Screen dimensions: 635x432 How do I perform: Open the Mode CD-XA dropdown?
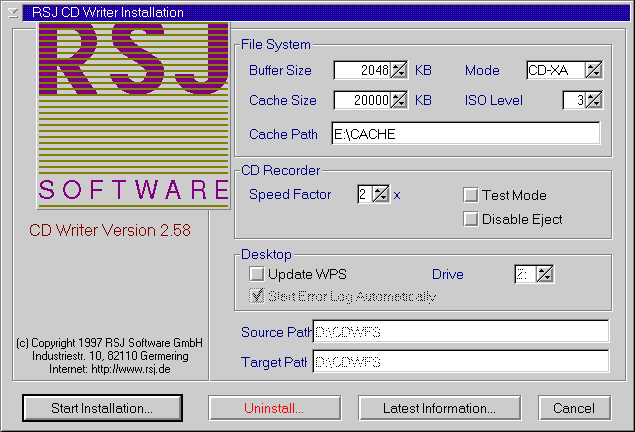[x=594, y=70]
